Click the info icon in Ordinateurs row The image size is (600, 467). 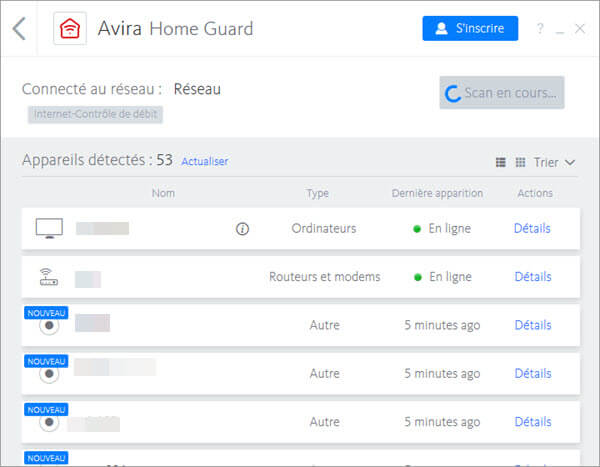(x=242, y=229)
